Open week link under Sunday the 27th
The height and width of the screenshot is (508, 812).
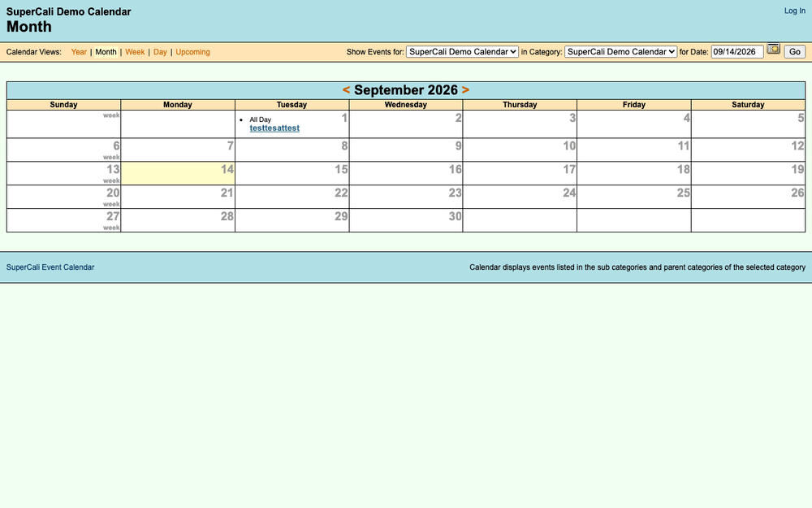tap(111, 228)
